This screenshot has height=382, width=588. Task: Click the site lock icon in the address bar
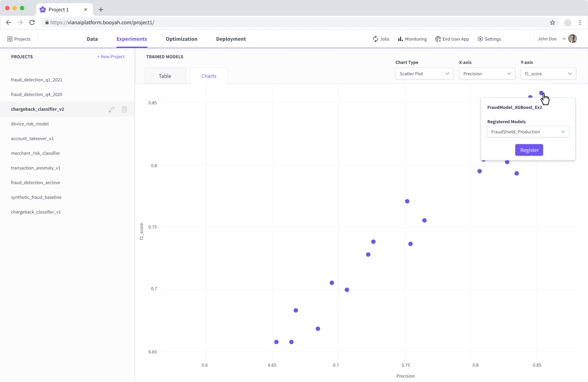pos(47,22)
